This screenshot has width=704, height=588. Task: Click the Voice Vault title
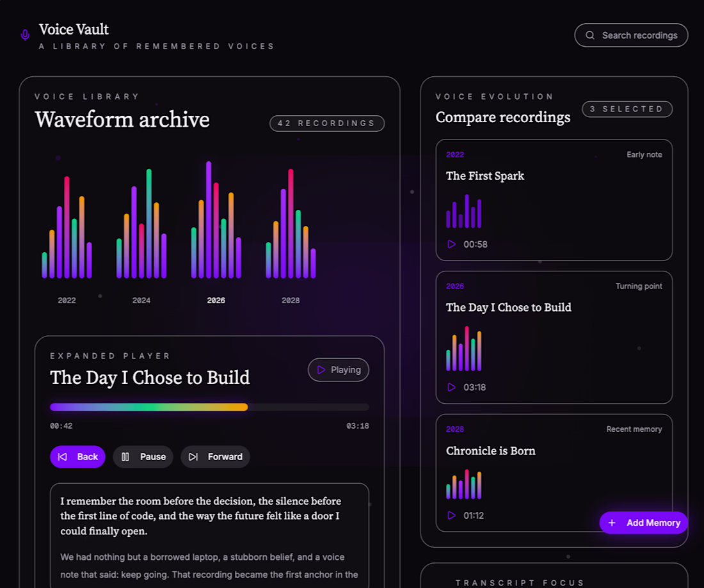coord(74,29)
